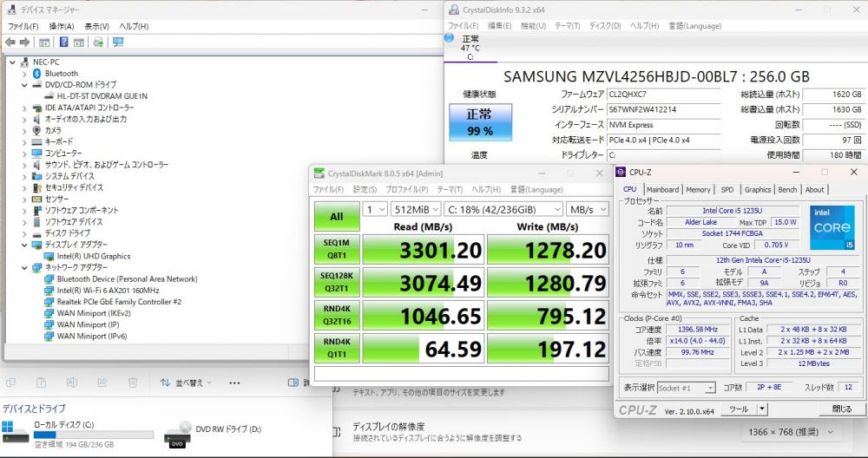Click the 正常 99% health status button
Viewport: 868px width, 458px height.
(x=481, y=122)
